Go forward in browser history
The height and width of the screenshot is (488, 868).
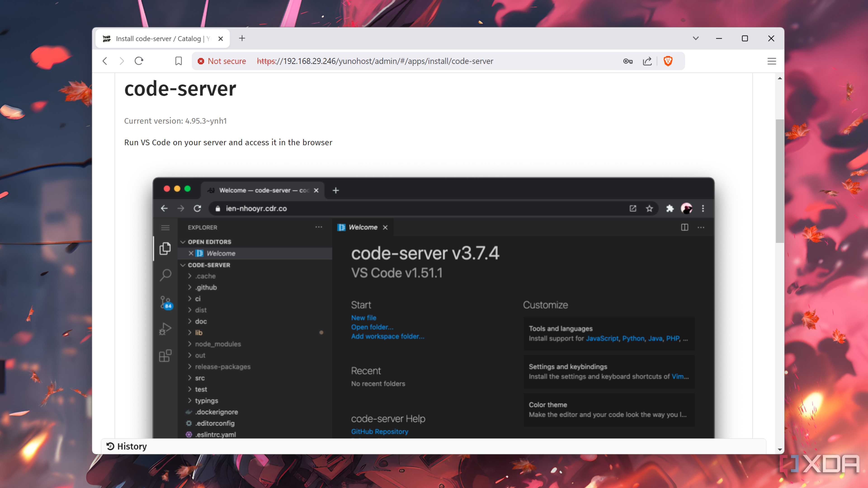(122, 61)
